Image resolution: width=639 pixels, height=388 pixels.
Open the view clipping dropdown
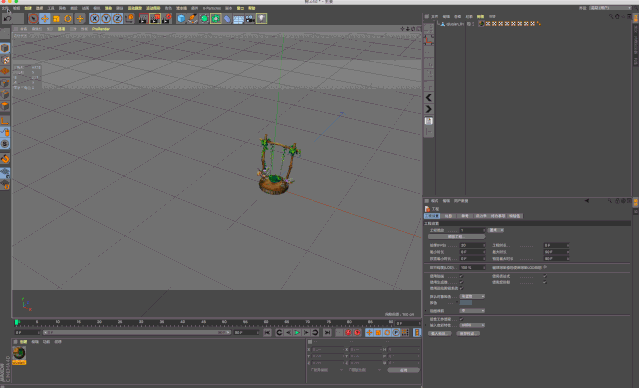coord(472,311)
